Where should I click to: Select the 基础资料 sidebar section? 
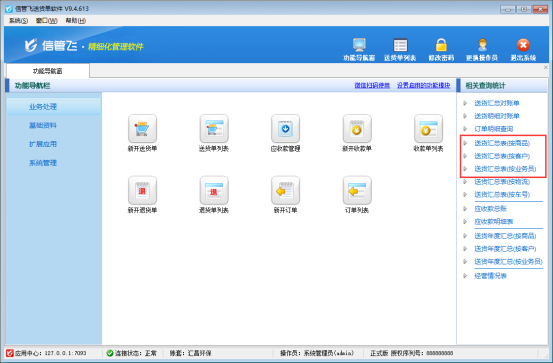(x=43, y=125)
